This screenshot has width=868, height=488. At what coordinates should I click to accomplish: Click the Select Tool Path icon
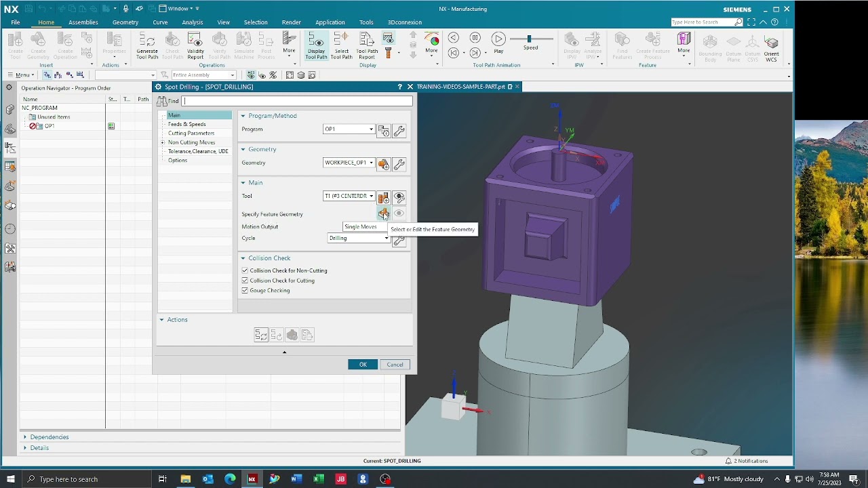pos(341,45)
